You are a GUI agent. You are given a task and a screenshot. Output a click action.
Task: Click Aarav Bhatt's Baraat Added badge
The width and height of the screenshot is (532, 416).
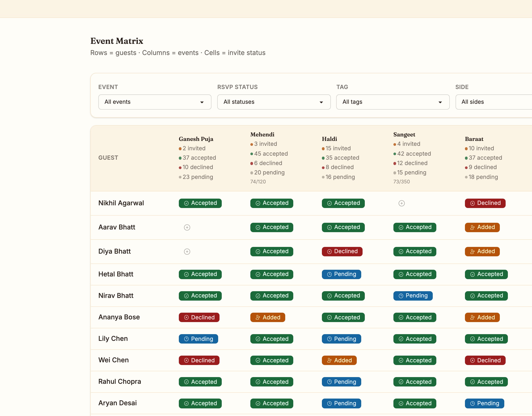click(x=482, y=227)
